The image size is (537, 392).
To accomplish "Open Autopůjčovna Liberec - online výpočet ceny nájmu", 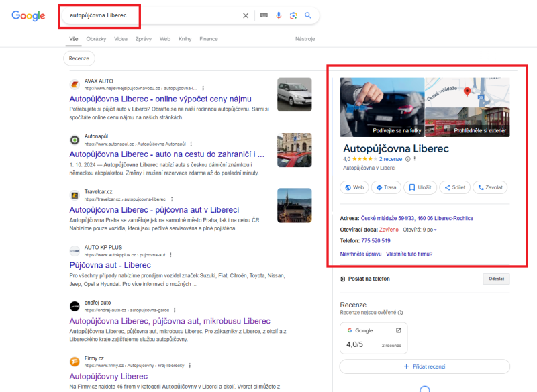I will [x=160, y=99].
